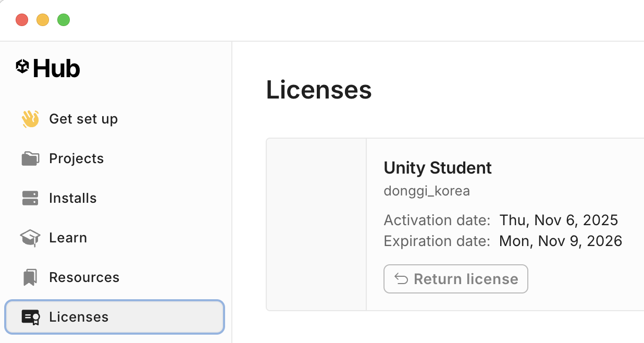Click the Expiration date value Nov 9, 2026
The height and width of the screenshot is (343, 644).
pyautogui.click(x=561, y=241)
